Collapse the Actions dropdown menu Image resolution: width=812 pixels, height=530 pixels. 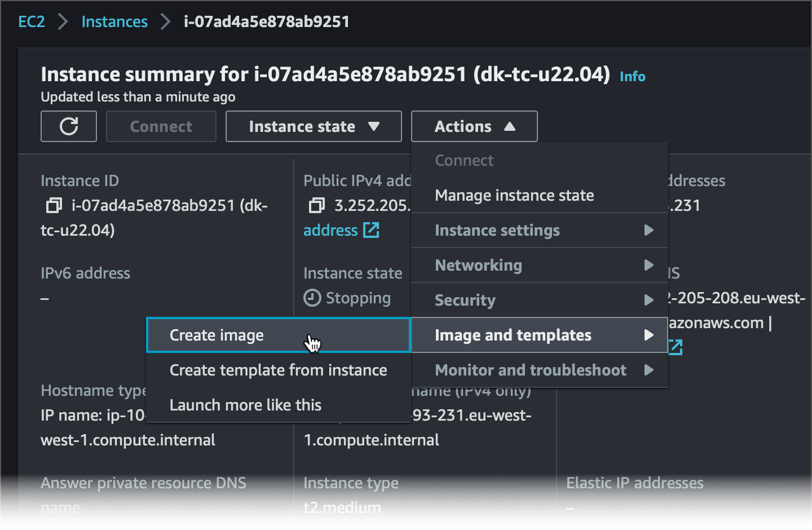click(x=474, y=126)
